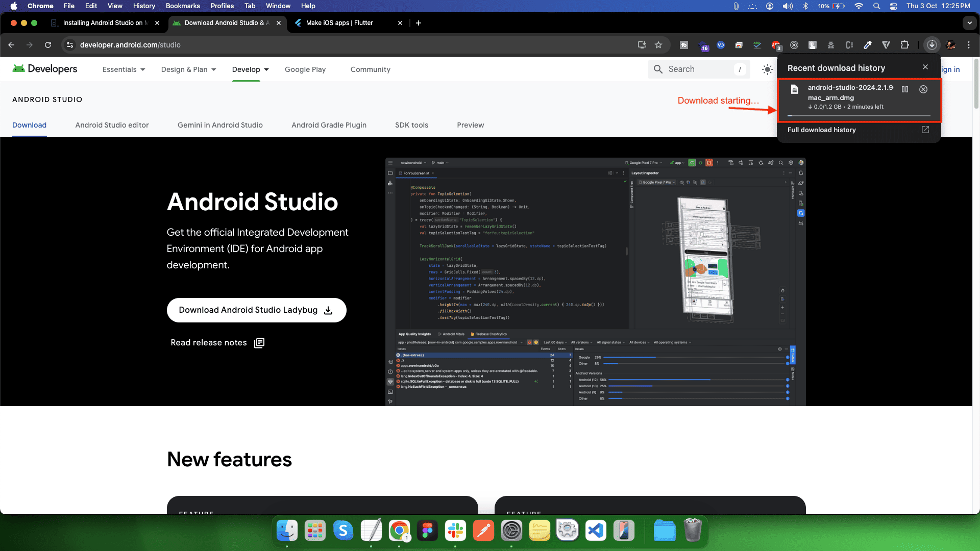980x551 pixels.
Task: Close the Recent download history popup
Action: 925,67
